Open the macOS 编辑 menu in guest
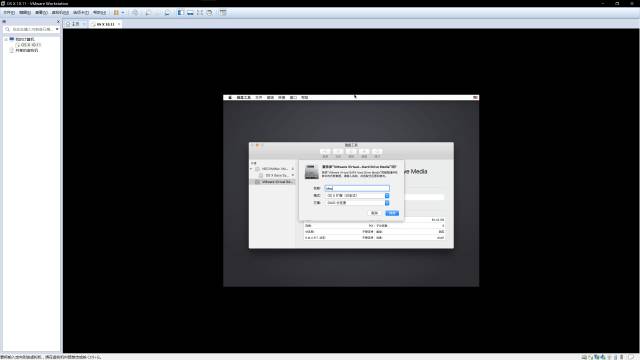The height and width of the screenshot is (360, 640). point(270,98)
